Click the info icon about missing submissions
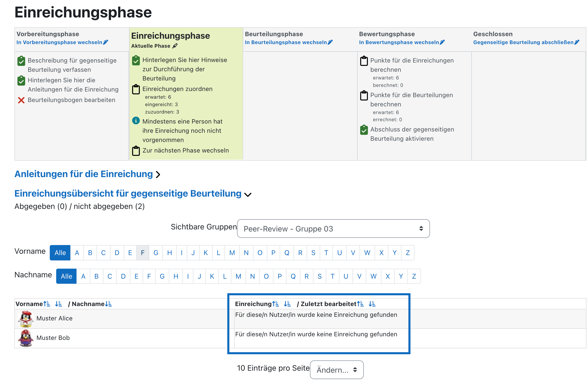The height and width of the screenshot is (385, 588). pos(136,120)
